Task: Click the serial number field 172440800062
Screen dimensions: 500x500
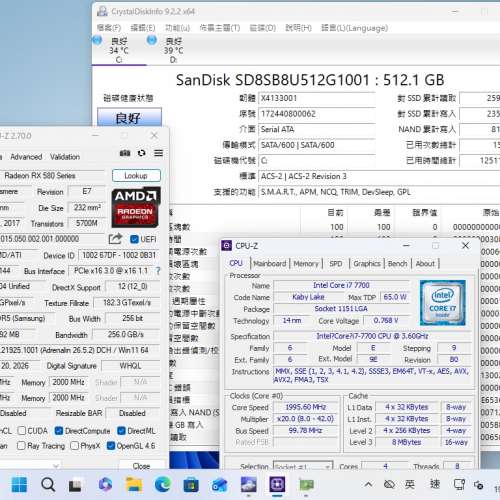Action: coord(317,114)
